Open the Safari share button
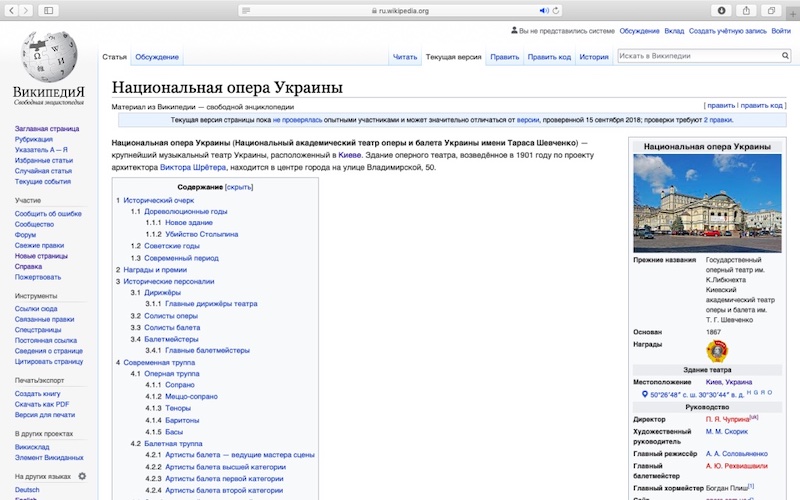The width and height of the screenshot is (800, 500). [746, 10]
